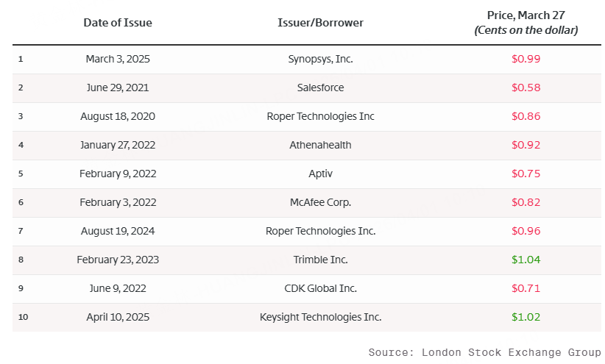
Task: Click the Athenahealth issuer name
Action: point(320,145)
